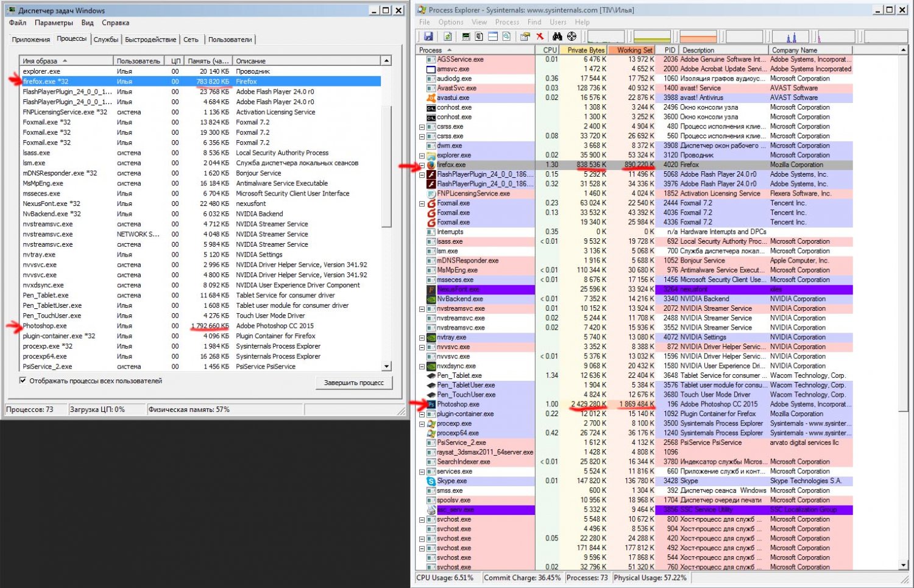Collapse the firefox.exe tree node

tap(422, 165)
